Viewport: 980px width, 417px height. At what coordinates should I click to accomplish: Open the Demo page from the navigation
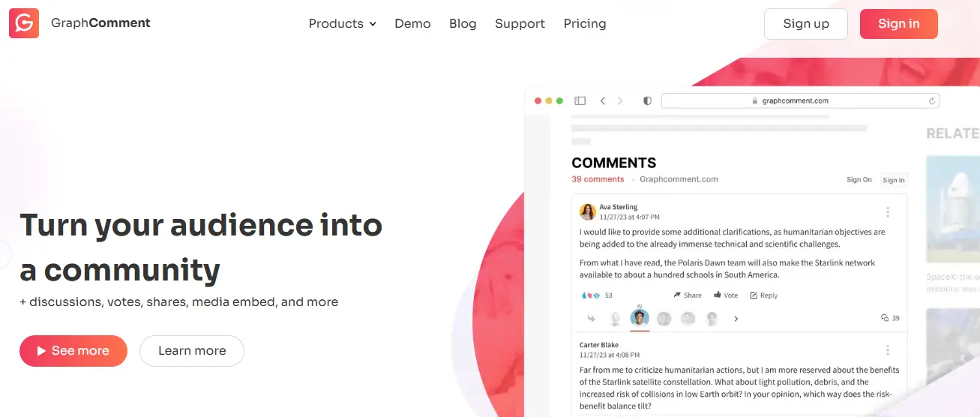(412, 23)
